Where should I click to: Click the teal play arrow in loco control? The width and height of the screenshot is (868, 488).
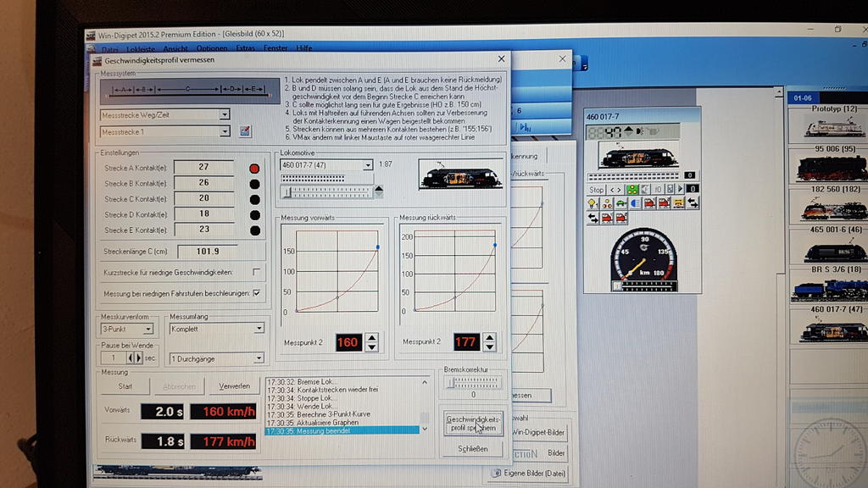click(681, 189)
